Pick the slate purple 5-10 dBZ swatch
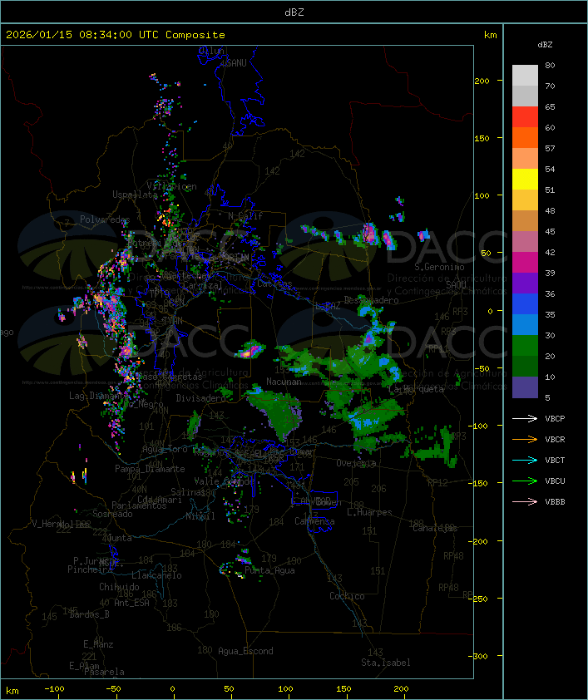Image resolution: width=588 pixels, height=700 pixels. [525, 387]
